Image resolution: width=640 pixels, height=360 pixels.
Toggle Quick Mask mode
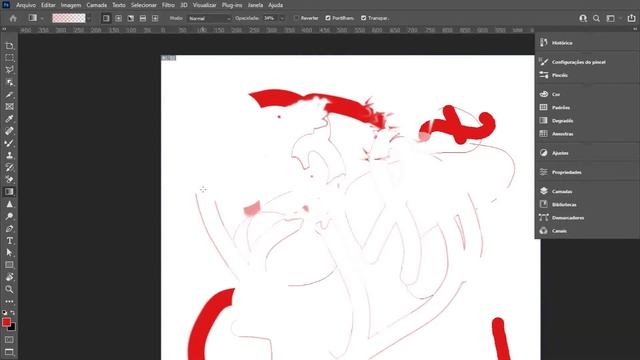click(x=9, y=340)
